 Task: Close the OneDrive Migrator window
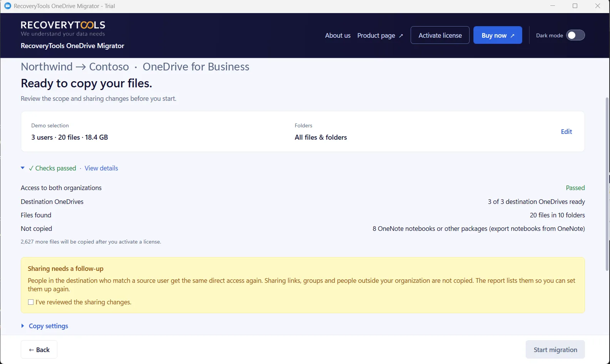(598, 6)
